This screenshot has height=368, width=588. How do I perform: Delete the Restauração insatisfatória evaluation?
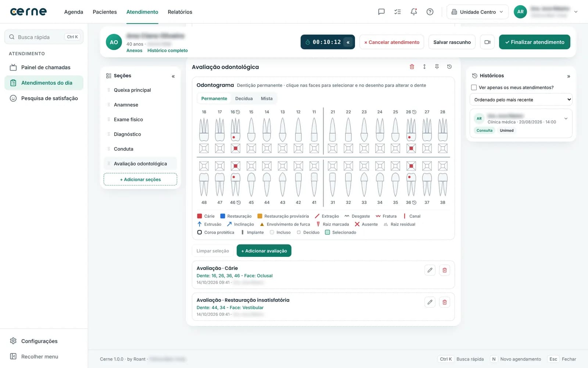coord(445,302)
